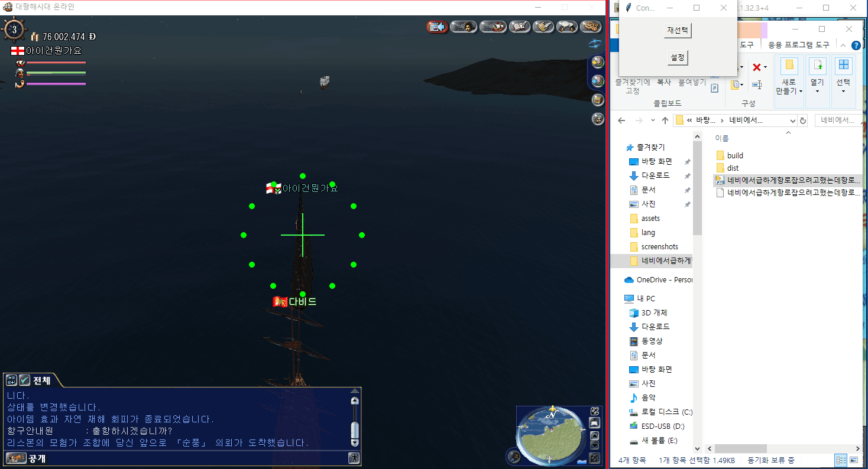Click the running figure icon in chat bar

pyautogui.click(x=354, y=458)
